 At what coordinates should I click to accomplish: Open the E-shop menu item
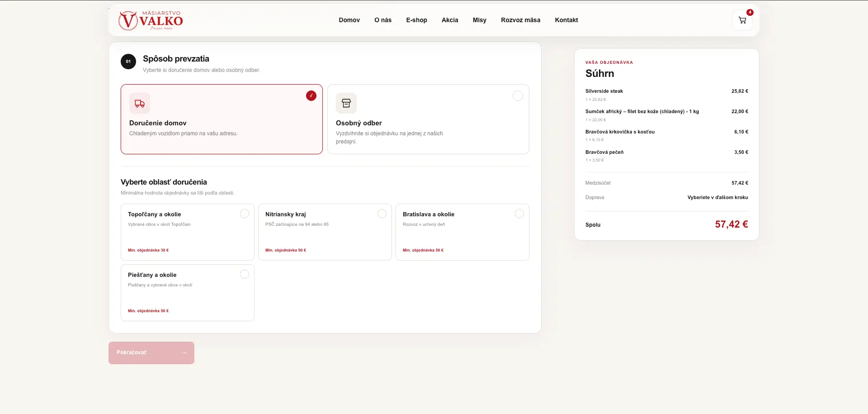[416, 20]
